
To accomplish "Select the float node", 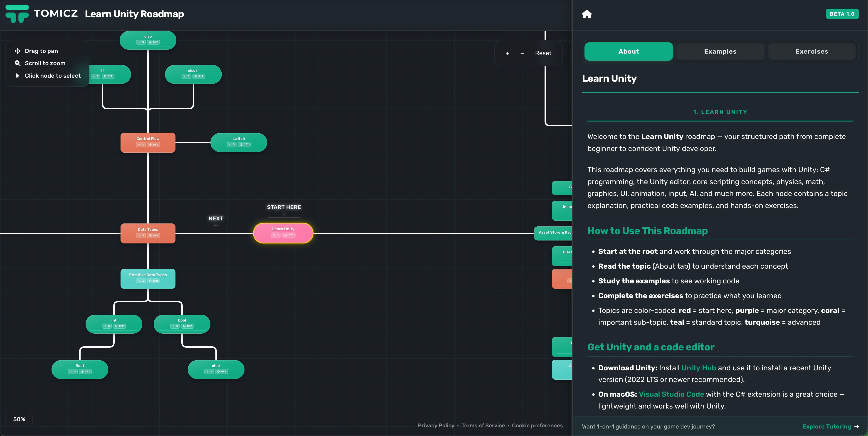I will click(80, 369).
